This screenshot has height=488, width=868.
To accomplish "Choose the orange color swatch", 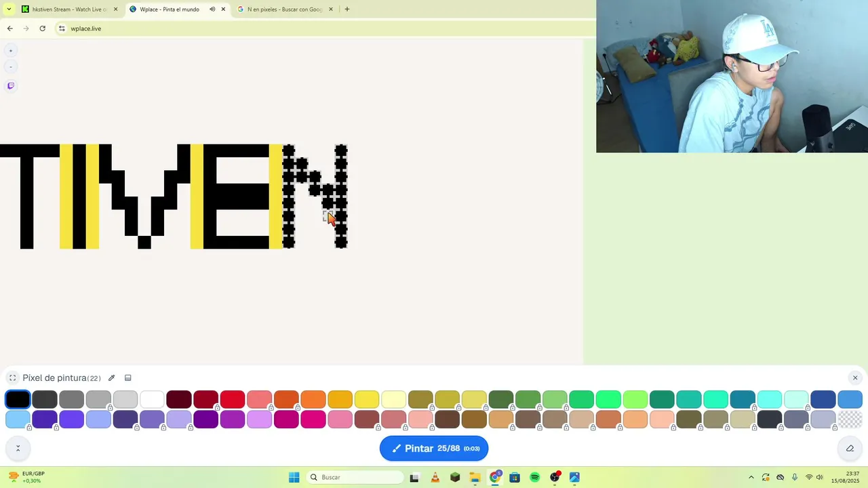I will [x=313, y=400].
